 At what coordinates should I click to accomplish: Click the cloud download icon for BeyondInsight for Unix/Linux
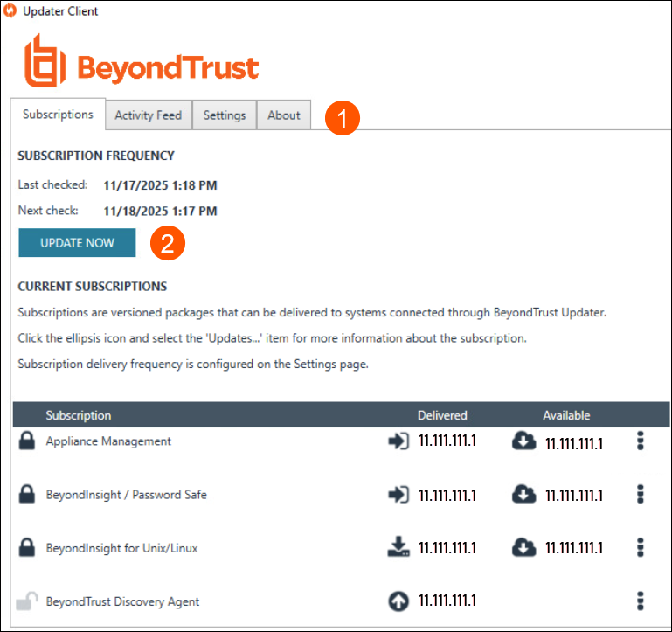523,547
